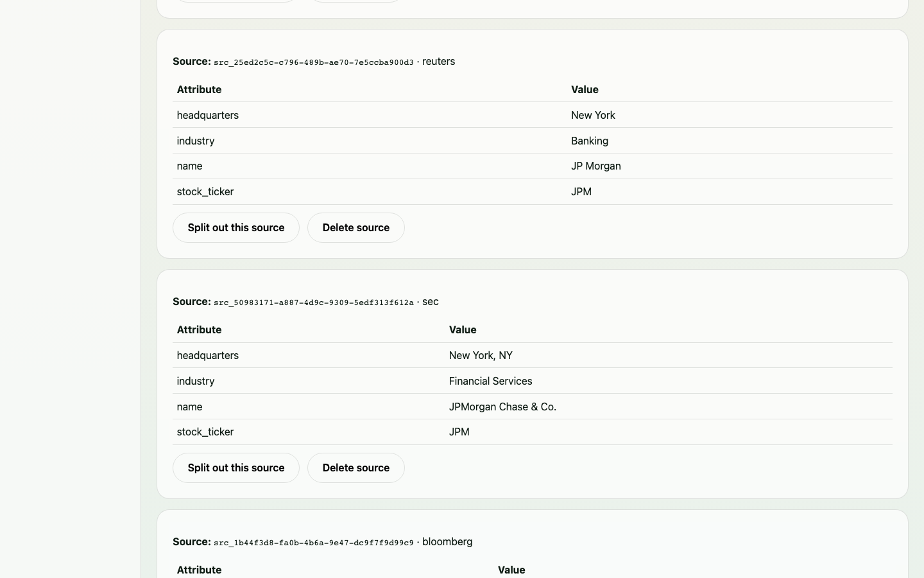Click 'headquarters' attribute in sec table
This screenshot has height=578, width=924.
[x=208, y=355]
